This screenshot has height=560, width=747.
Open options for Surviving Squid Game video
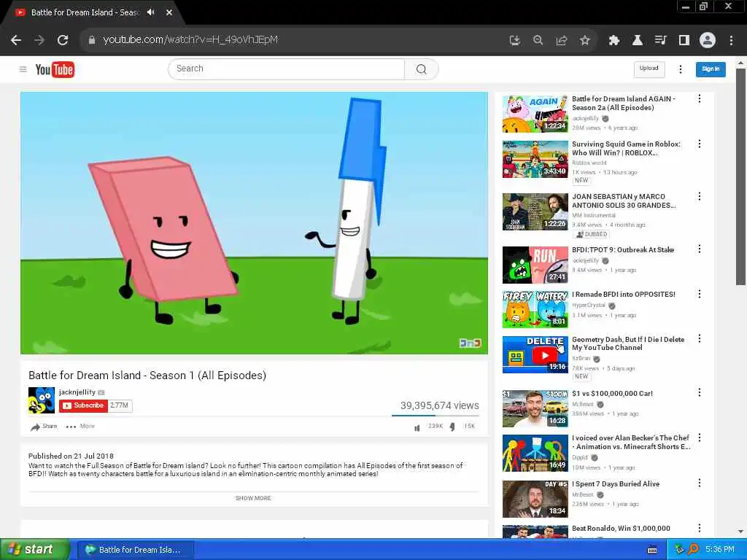tap(700, 144)
